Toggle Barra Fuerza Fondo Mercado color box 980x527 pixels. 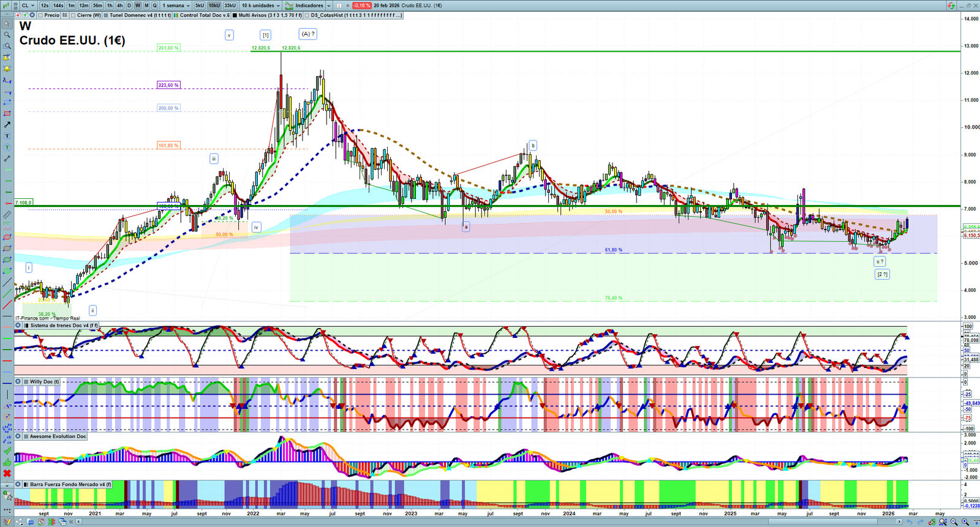pyautogui.click(x=26, y=484)
